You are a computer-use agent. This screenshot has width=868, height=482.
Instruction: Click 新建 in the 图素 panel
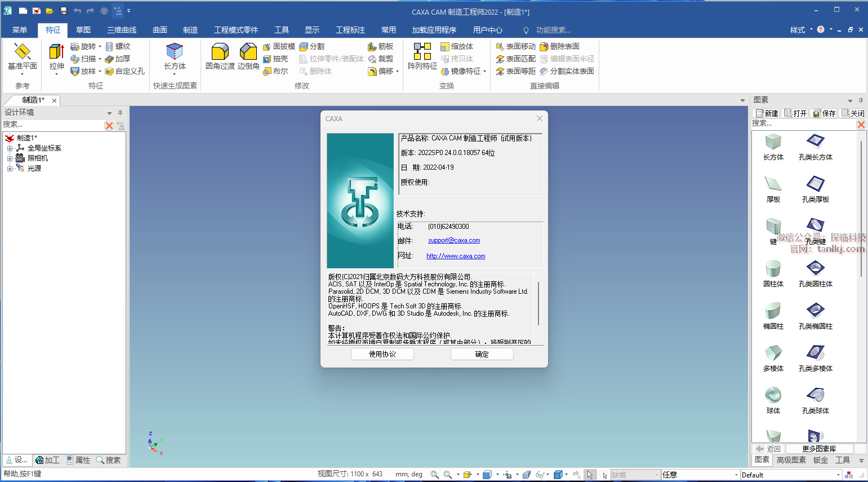point(767,113)
